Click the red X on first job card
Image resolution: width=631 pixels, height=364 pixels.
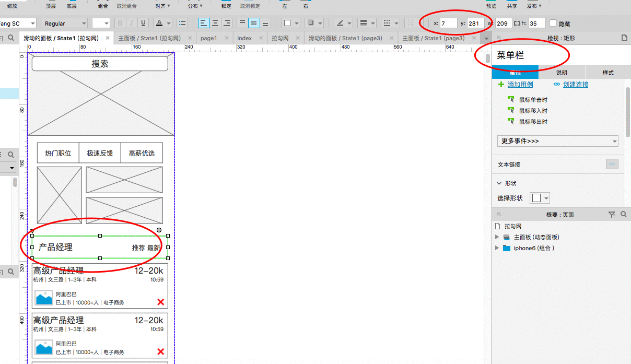tap(160, 302)
